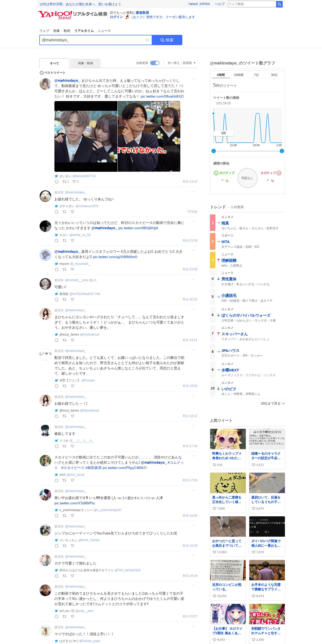Reply to 菊地龍 tweet
Screen dimensions: 322x644
pos(57,299)
